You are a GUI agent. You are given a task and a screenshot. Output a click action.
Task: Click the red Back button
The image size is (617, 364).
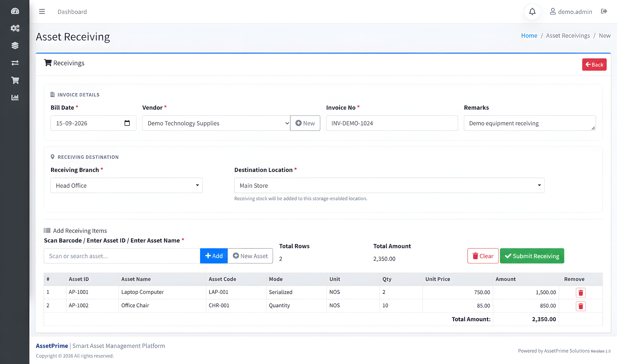pos(594,65)
